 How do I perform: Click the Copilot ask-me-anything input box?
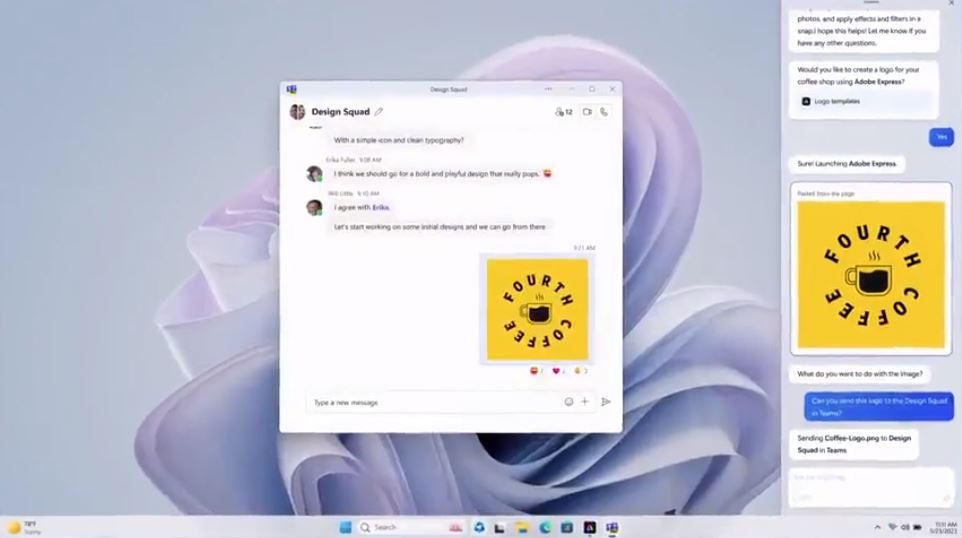(x=870, y=487)
